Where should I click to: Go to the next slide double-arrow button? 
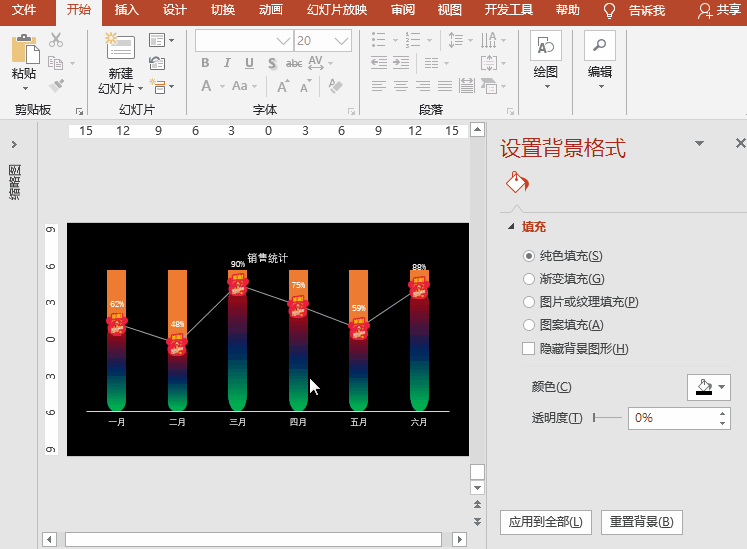tap(477, 522)
